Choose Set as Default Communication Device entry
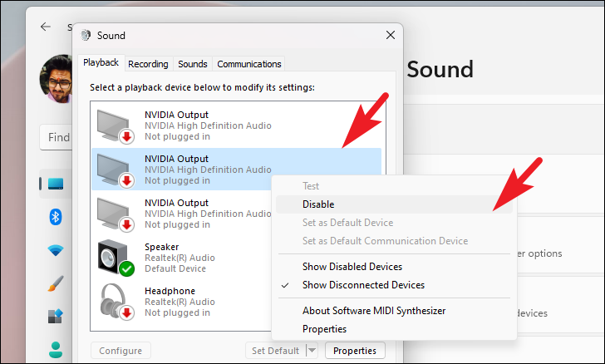605x364 pixels. pos(394,241)
